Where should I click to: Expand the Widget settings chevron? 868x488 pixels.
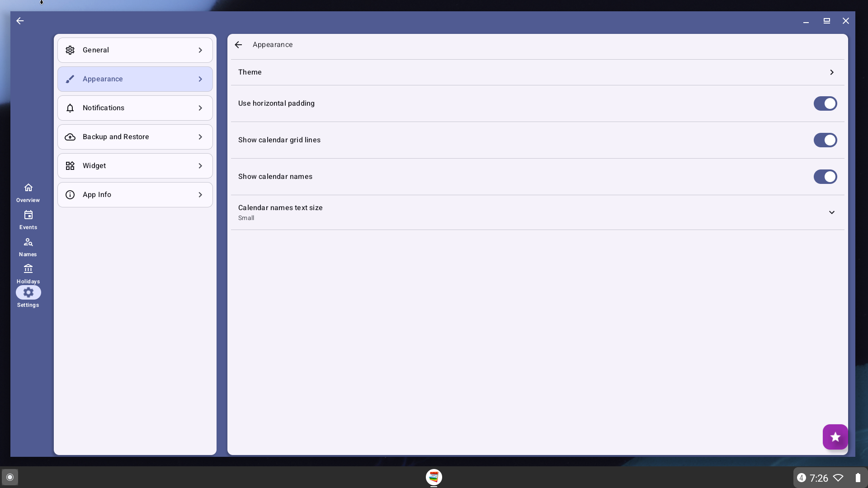click(200, 166)
